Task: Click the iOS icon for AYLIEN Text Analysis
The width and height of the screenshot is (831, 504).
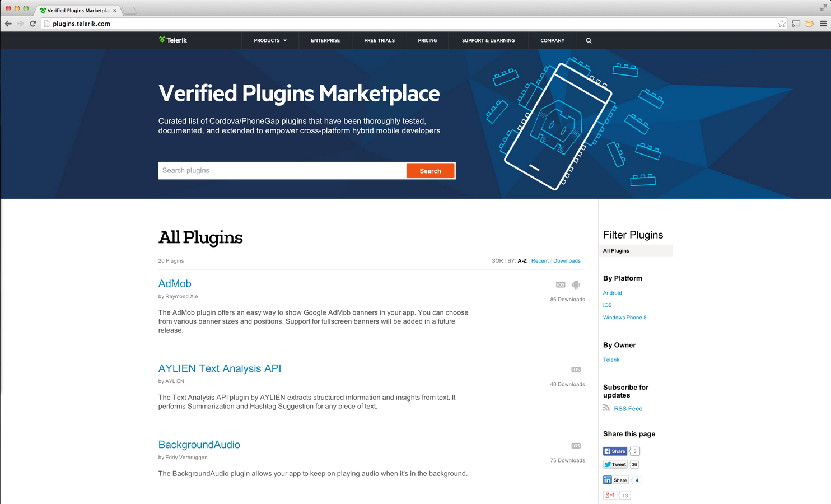Action: (x=576, y=370)
